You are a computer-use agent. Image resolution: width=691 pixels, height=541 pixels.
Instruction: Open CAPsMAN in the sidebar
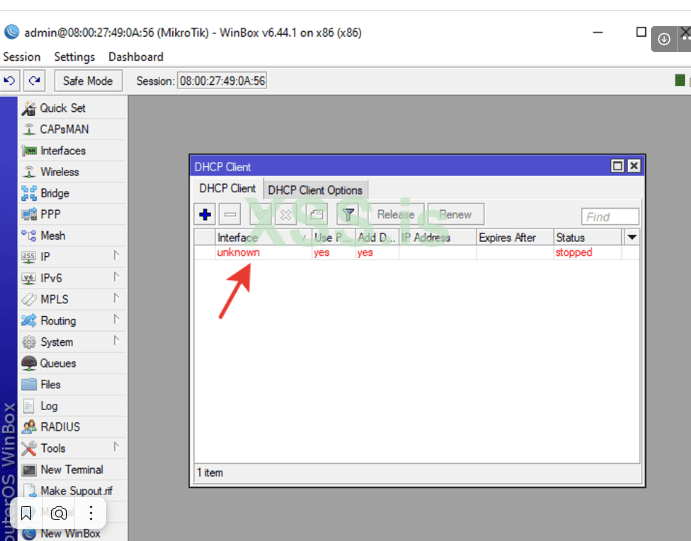point(73,129)
